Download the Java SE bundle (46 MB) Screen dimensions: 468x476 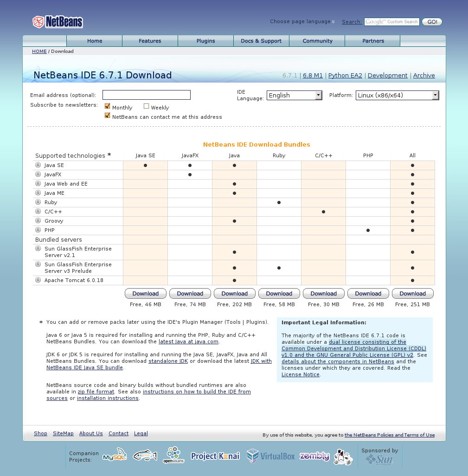point(145,294)
